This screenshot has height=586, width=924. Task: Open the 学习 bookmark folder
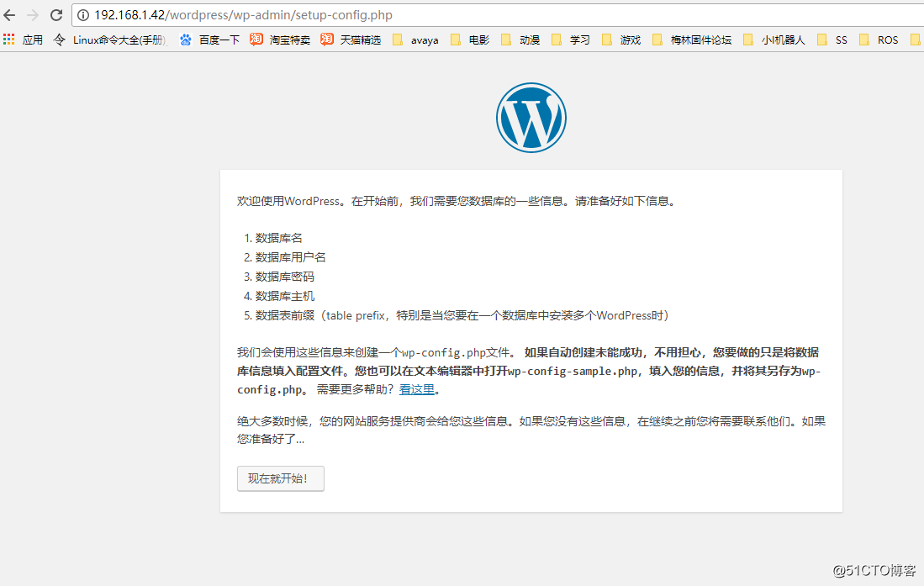(570, 40)
